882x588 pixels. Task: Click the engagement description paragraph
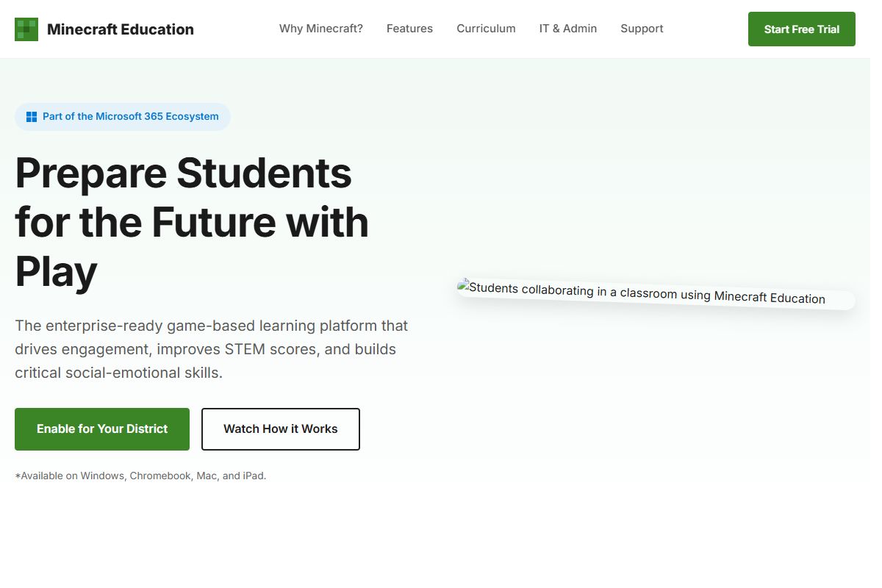[211, 349]
